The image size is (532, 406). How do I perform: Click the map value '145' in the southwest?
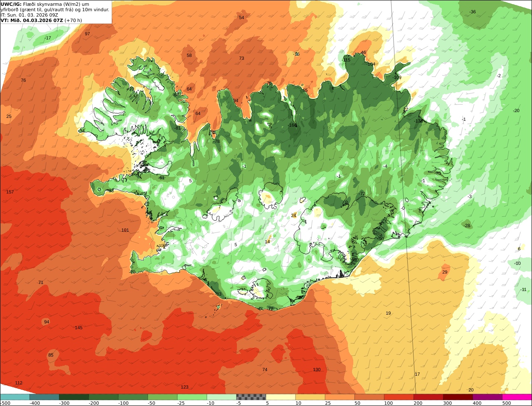tap(79, 328)
